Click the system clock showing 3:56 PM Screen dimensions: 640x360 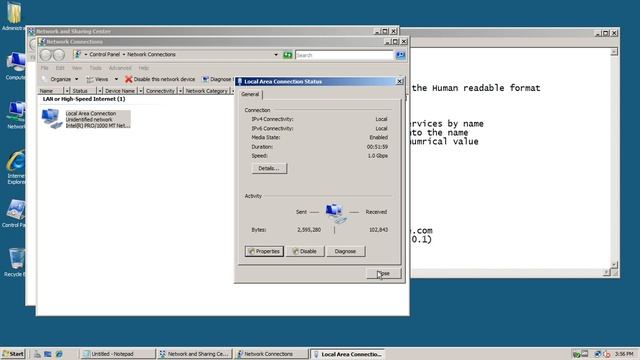pyautogui.click(x=624, y=354)
